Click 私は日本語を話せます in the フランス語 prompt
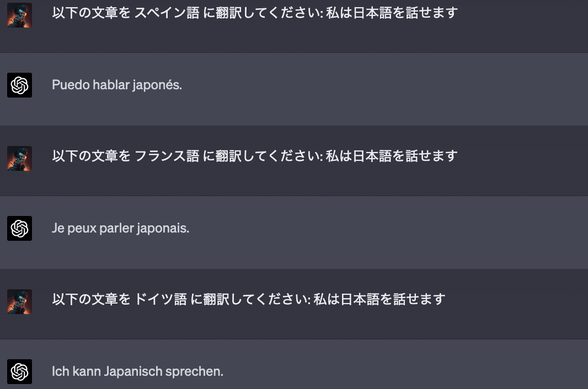 (392, 156)
